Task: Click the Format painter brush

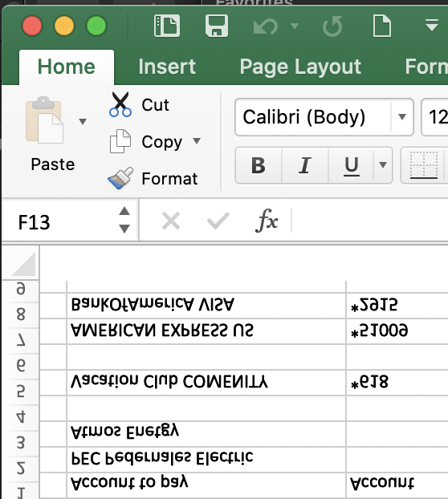Action: pos(153,179)
